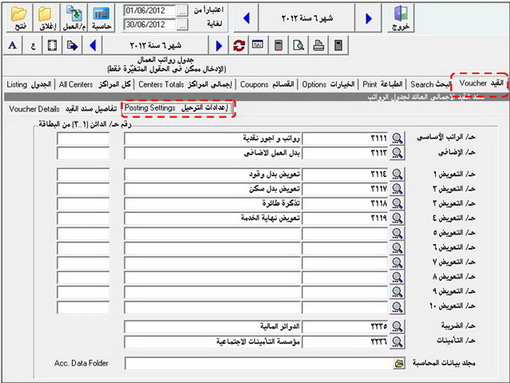The height and width of the screenshot is (383, 510).
Task: Click the خروج (Exit) door button
Action: pos(400,18)
